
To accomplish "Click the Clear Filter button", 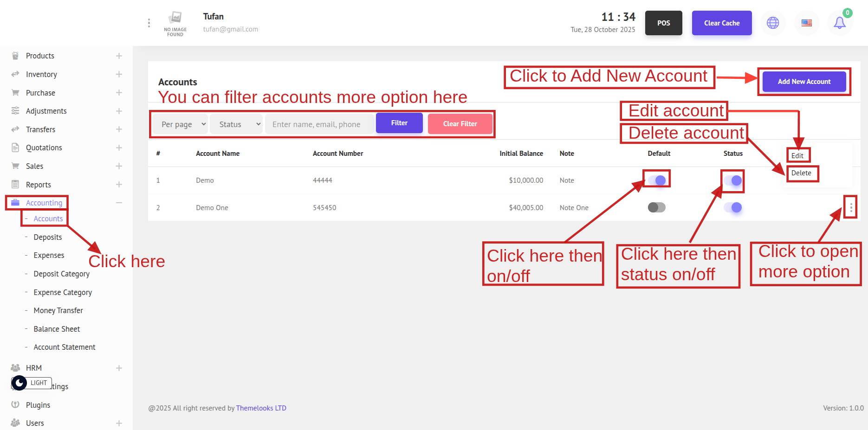I will 460,124.
